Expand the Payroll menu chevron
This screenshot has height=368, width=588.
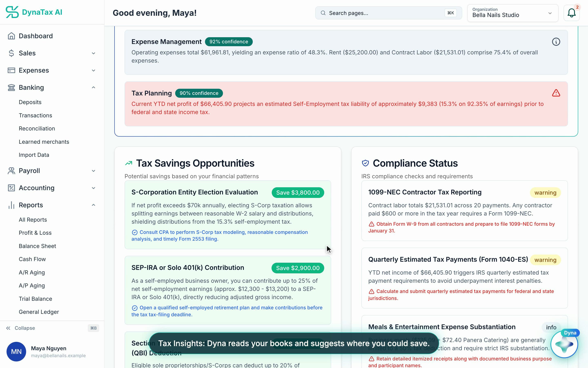point(94,171)
